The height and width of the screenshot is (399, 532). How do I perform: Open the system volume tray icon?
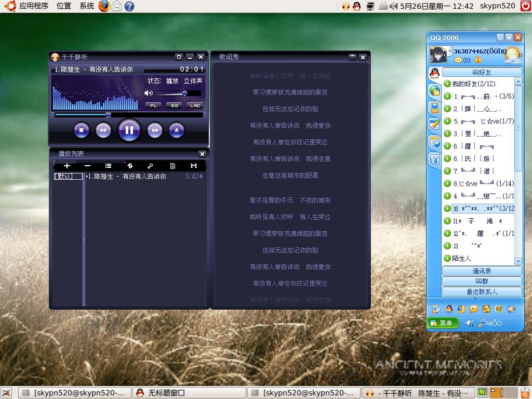(x=393, y=6)
